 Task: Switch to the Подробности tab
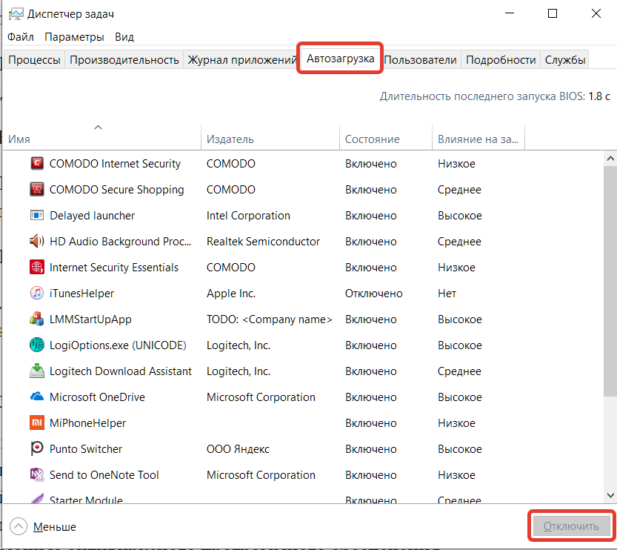pyautogui.click(x=501, y=60)
